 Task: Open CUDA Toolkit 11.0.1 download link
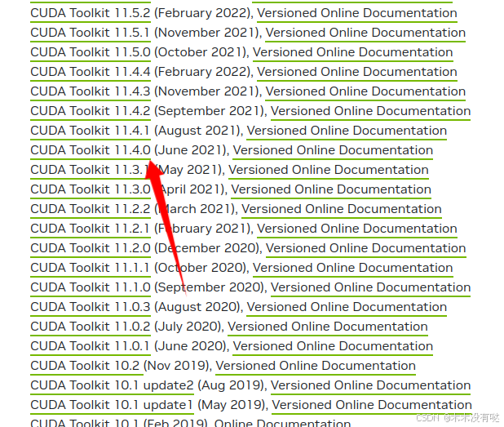tap(91, 347)
